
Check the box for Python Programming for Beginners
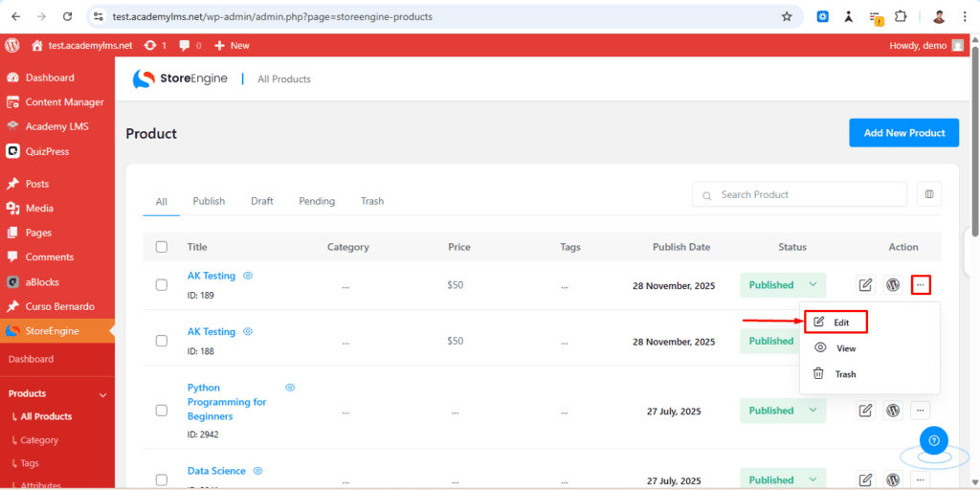click(x=161, y=411)
